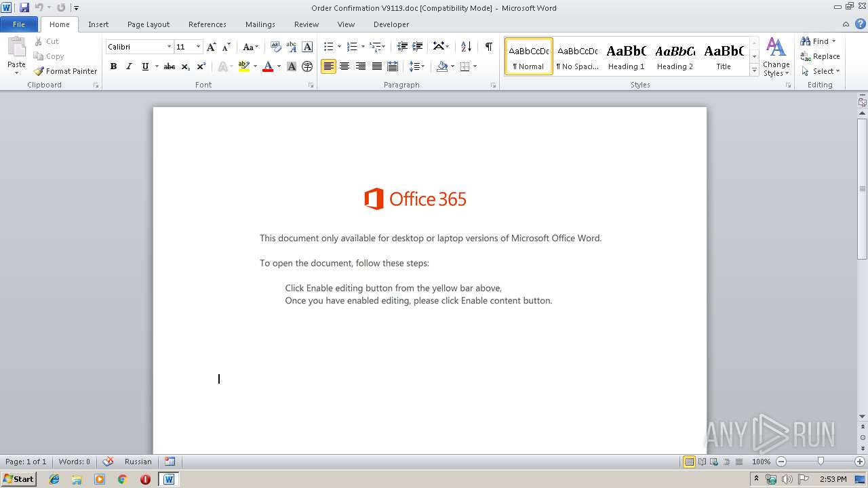Switch to the Developer tab
This screenshot has height=488, width=868.
[x=391, y=24]
